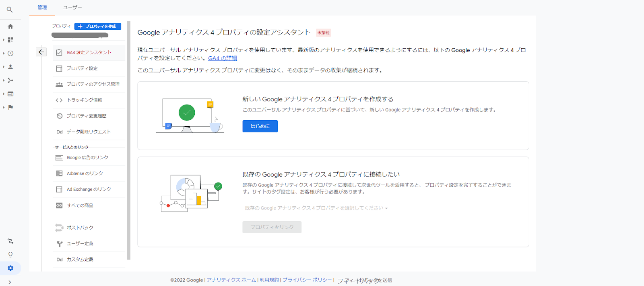Click the back arrow beside the property column
Viewport: 644px width, 286px height.
tap(41, 52)
